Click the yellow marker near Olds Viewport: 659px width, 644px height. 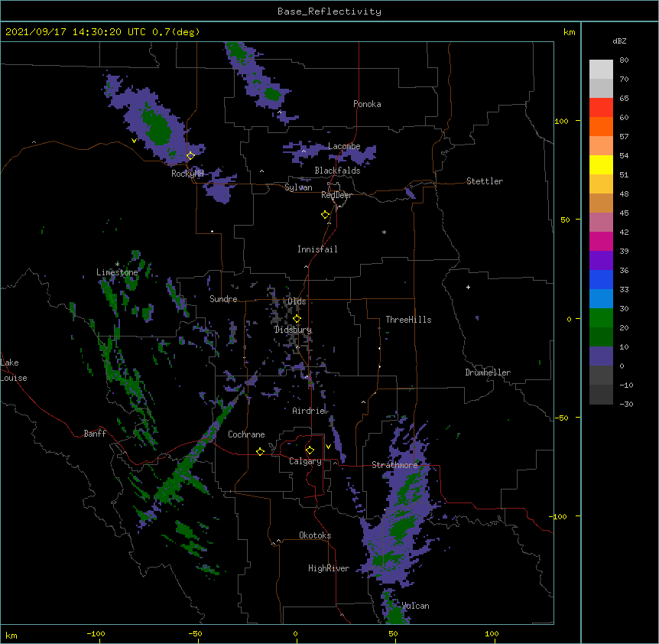coord(297,319)
